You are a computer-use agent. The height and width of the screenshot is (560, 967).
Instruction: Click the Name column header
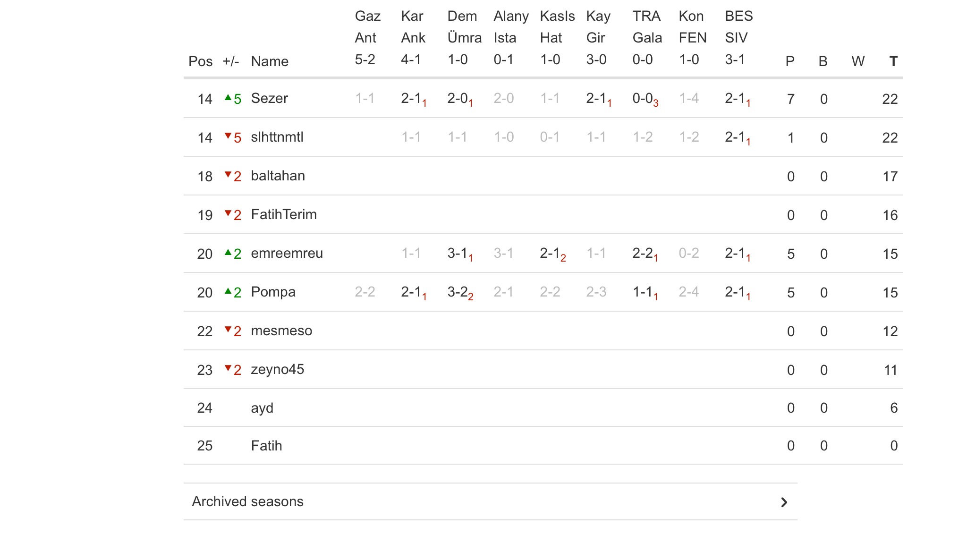pos(270,61)
